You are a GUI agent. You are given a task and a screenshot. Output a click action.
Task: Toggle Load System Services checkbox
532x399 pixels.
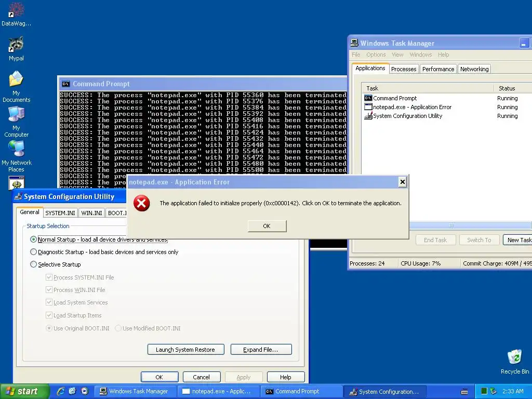point(49,302)
